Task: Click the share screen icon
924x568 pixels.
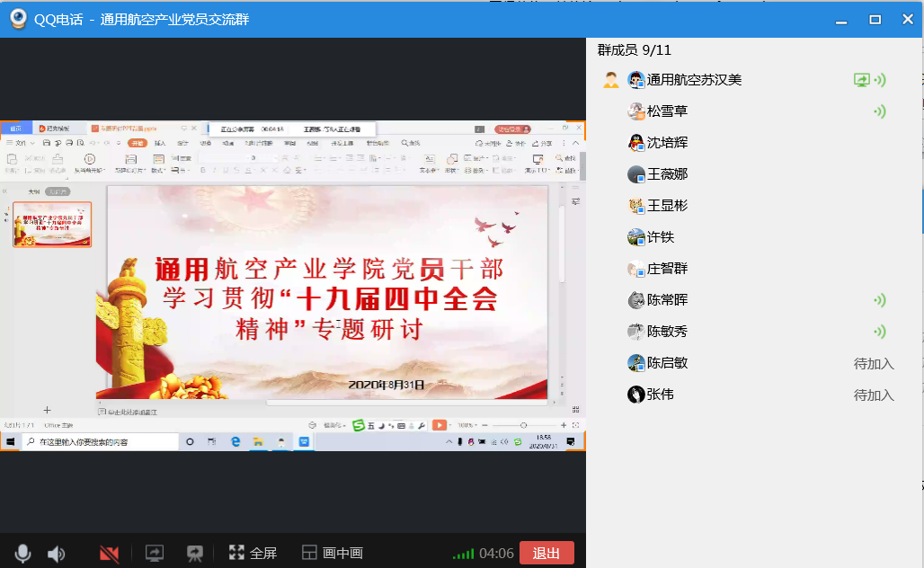Action: [x=154, y=553]
